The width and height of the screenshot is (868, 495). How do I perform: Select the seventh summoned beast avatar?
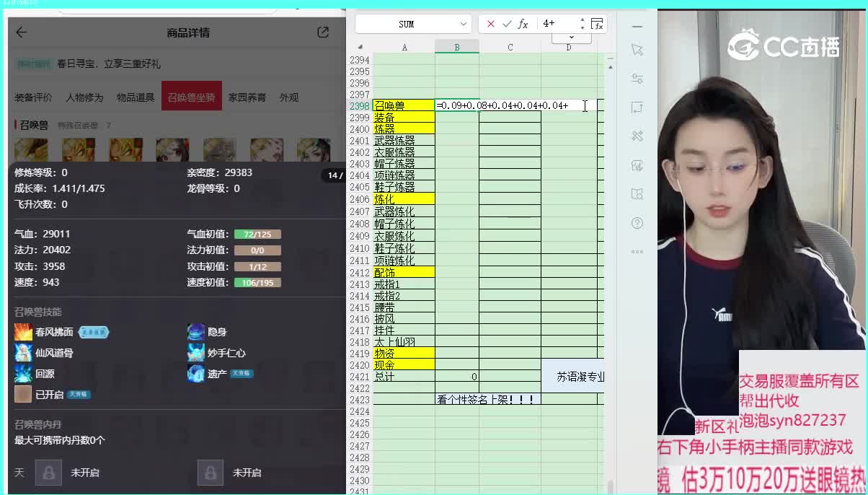pos(313,150)
